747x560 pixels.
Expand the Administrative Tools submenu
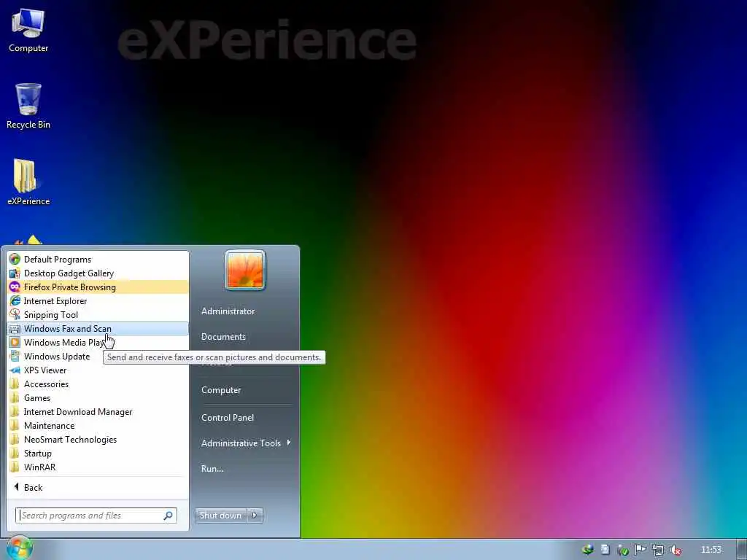click(x=245, y=443)
